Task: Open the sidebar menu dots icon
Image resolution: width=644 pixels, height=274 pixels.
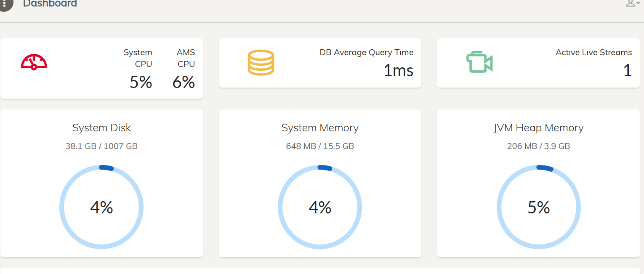Action: (4, 4)
